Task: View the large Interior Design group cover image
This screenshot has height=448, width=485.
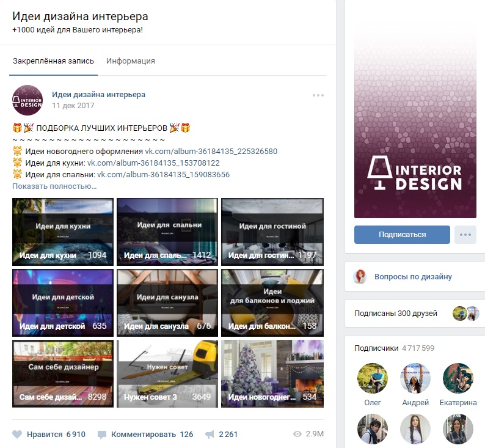Action: (415, 123)
